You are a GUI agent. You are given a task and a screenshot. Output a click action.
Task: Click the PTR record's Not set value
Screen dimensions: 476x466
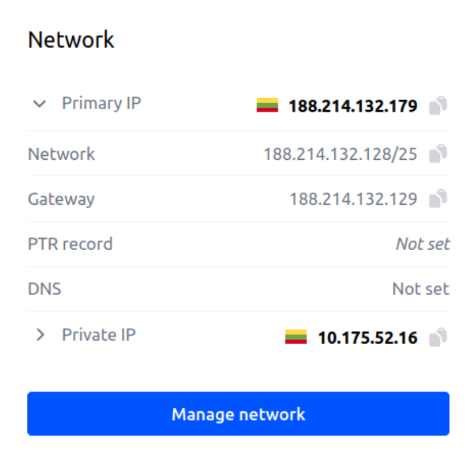pos(422,244)
